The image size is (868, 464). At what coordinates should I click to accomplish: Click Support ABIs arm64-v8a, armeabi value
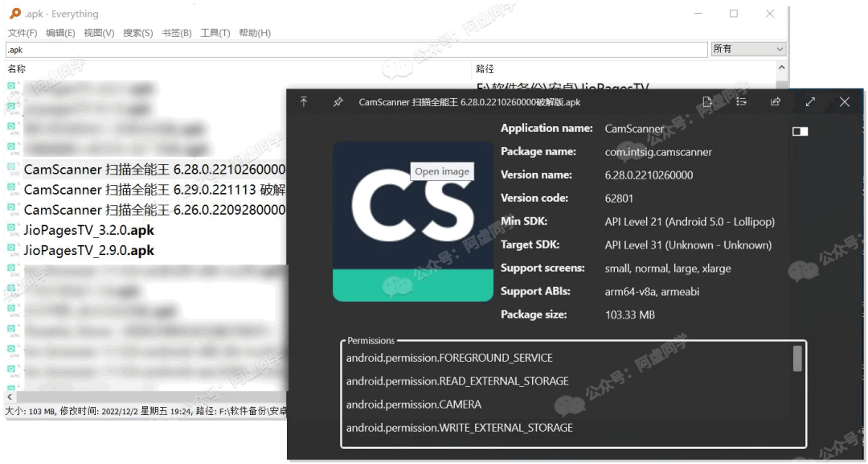tap(652, 291)
